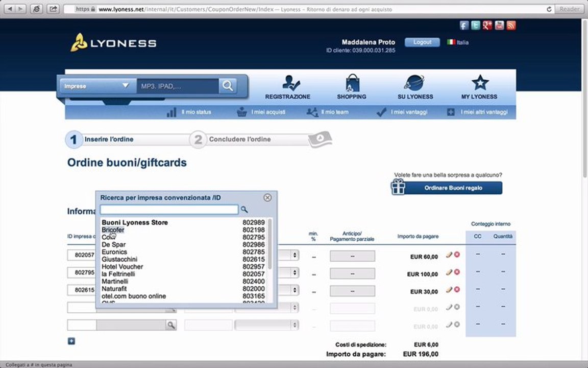Open the SHOPPING menu
This screenshot has height=368, width=588.
(351, 87)
